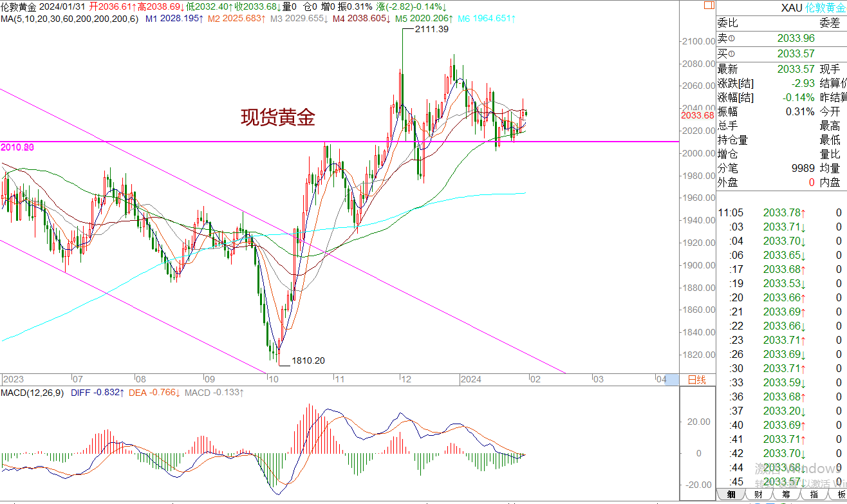
Task: Select the :37 tick row 2033.20
Action: click(x=781, y=411)
